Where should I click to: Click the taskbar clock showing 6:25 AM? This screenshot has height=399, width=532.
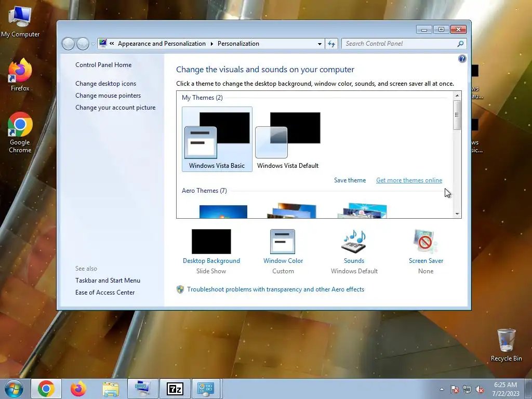click(x=506, y=389)
